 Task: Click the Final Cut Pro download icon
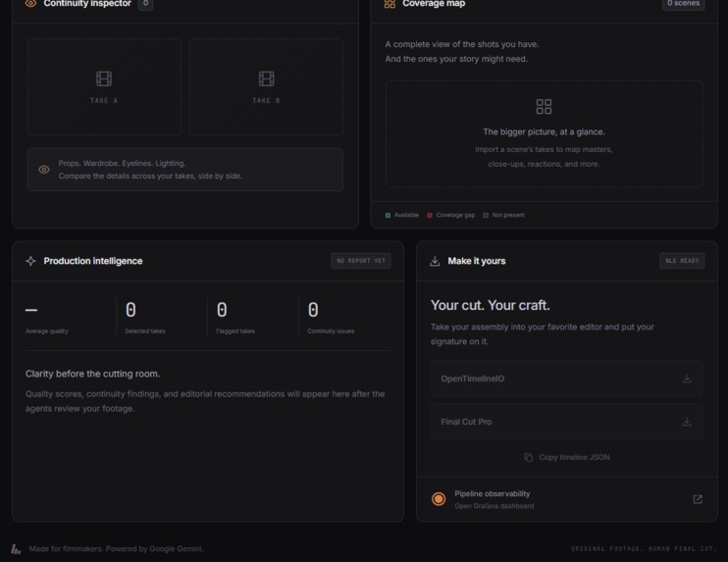pyautogui.click(x=687, y=422)
